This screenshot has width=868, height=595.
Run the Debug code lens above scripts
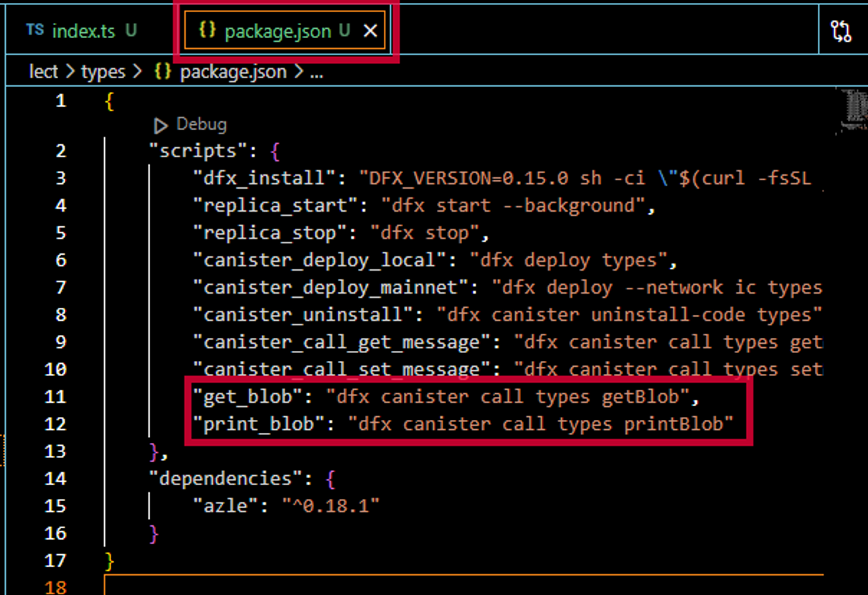201,124
